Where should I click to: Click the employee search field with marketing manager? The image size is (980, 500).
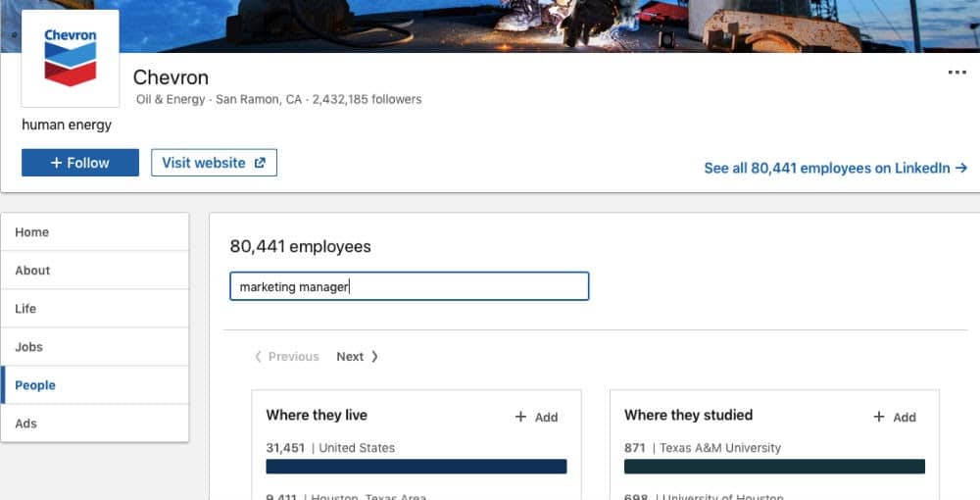[410, 286]
